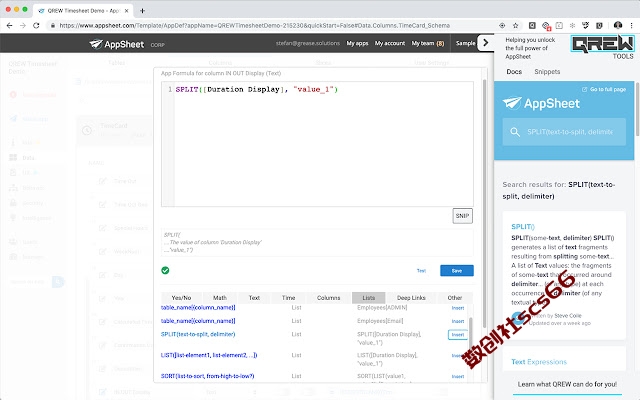Click Learn what QREW can do for you
Image resolution: width=640 pixels, height=400 pixels.
567,384
